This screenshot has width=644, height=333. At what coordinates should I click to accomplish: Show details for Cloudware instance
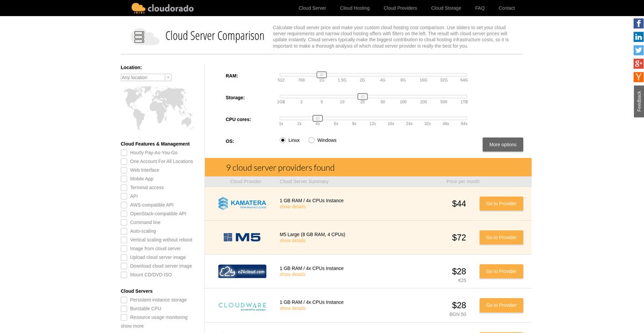click(292, 308)
